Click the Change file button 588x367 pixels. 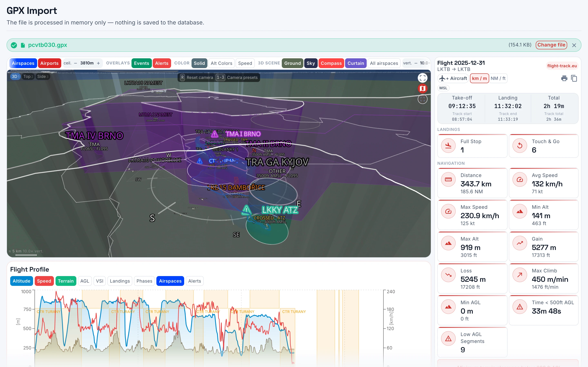tap(551, 45)
